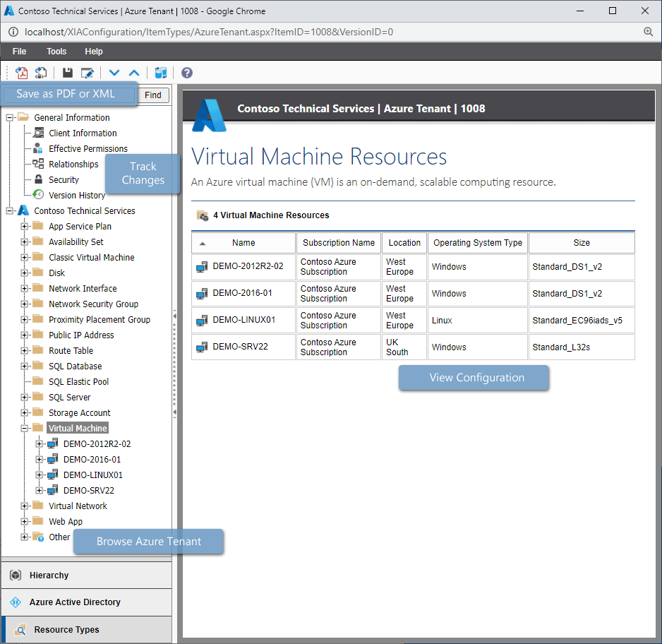Expand the Availability Set folder
Screen dimensions: 662x644
tap(25, 242)
